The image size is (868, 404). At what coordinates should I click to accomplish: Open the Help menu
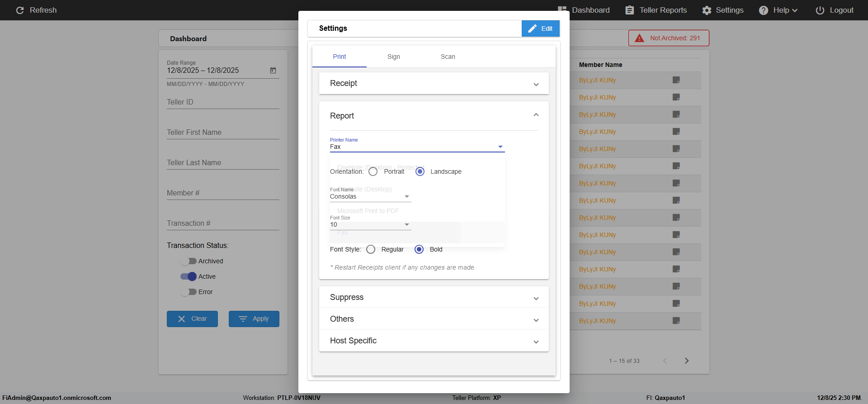(778, 10)
